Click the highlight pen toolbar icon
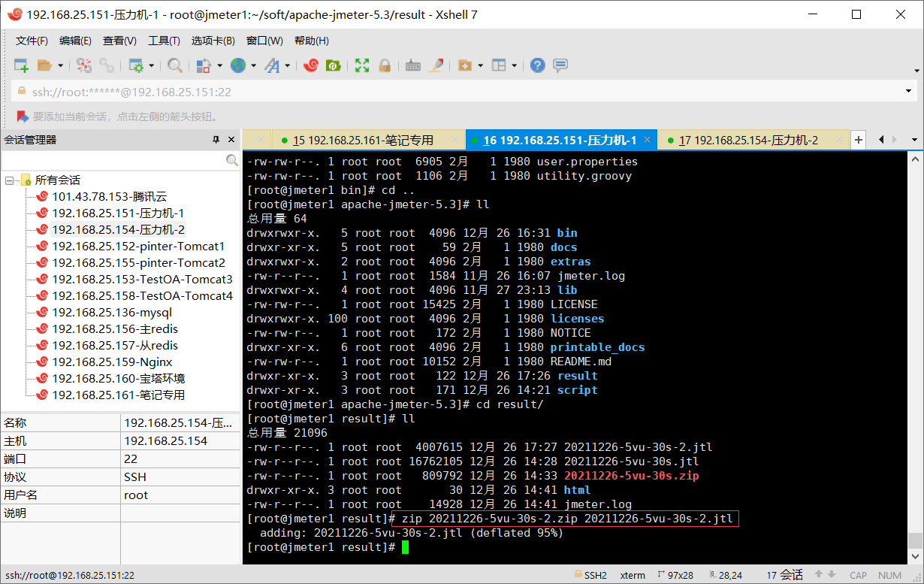The width and height of the screenshot is (924, 584). coord(436,66)
